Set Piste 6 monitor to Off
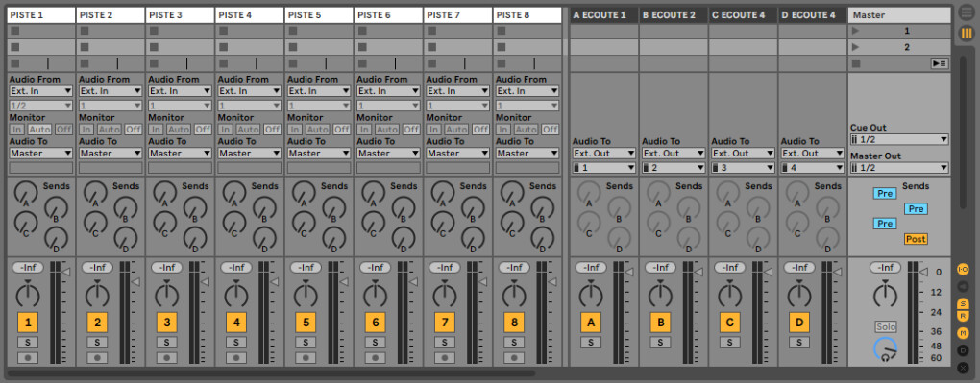The width and height of the screenshot is (980, 383). coord(410,130)
